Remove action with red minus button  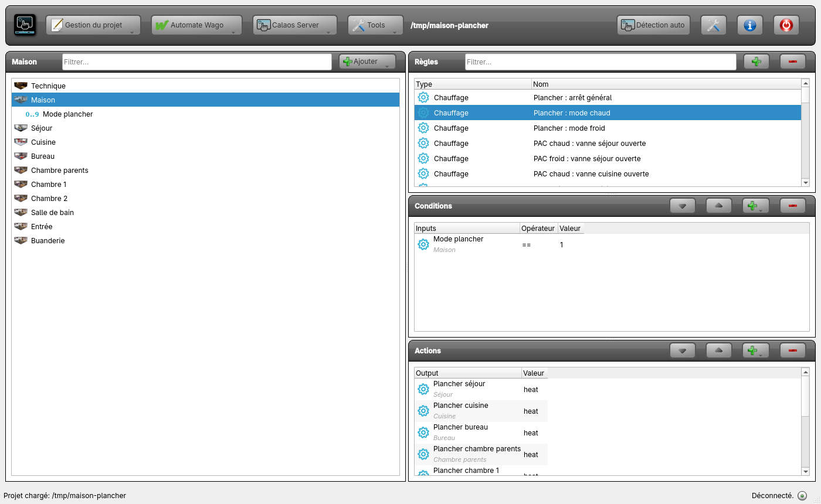coord(793,350)
